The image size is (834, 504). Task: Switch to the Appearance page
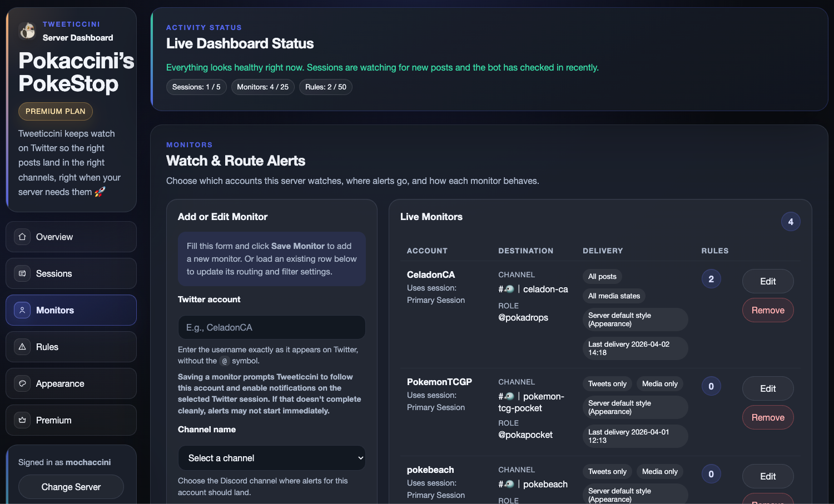tap(71, 383)
